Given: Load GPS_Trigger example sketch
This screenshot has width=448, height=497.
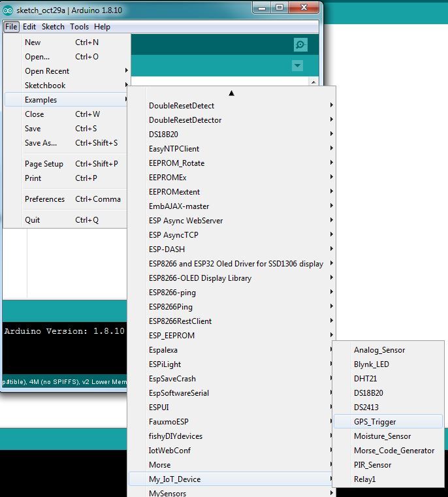Looking at the screenshot, I should (x=388, y=421).
